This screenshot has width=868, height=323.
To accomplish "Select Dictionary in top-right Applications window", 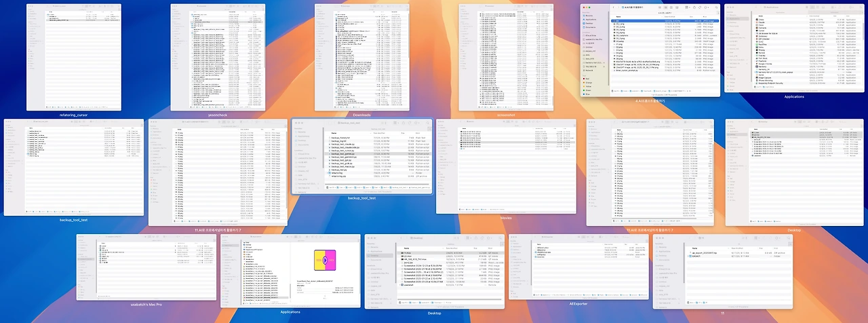I will 807,36.
